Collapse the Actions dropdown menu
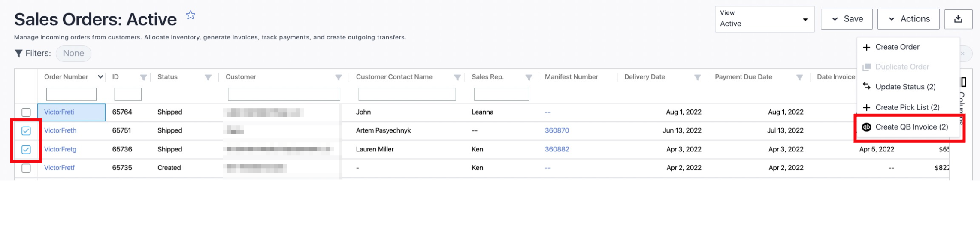Image resolution: width=980 pixels, height=227 pixels. point(908,19)
